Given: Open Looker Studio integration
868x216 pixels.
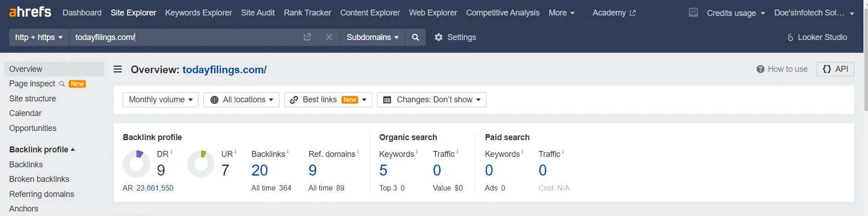Looking at the screenshot, I should [x=817, y=37].
